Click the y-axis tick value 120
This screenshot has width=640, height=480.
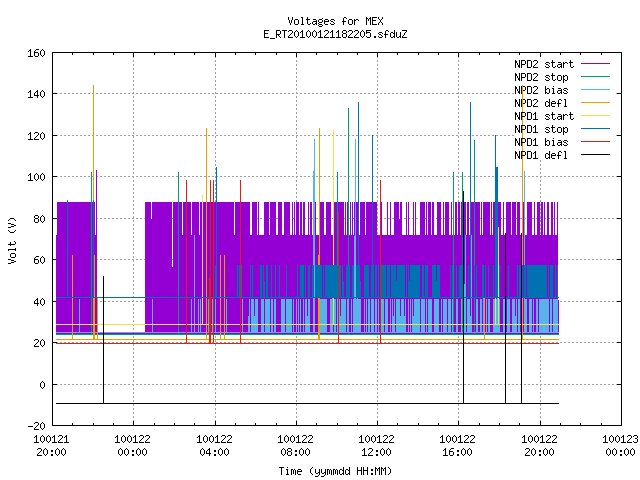pos(36,136)
